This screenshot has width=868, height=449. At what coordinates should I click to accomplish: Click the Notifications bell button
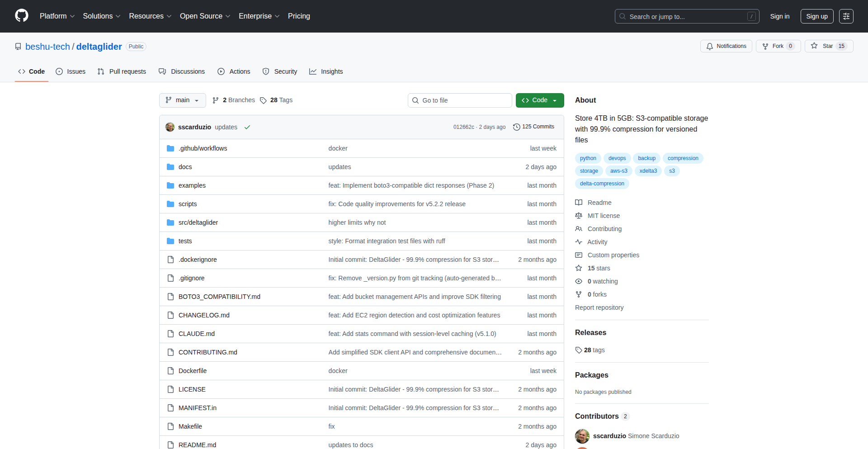click(726, 46)
